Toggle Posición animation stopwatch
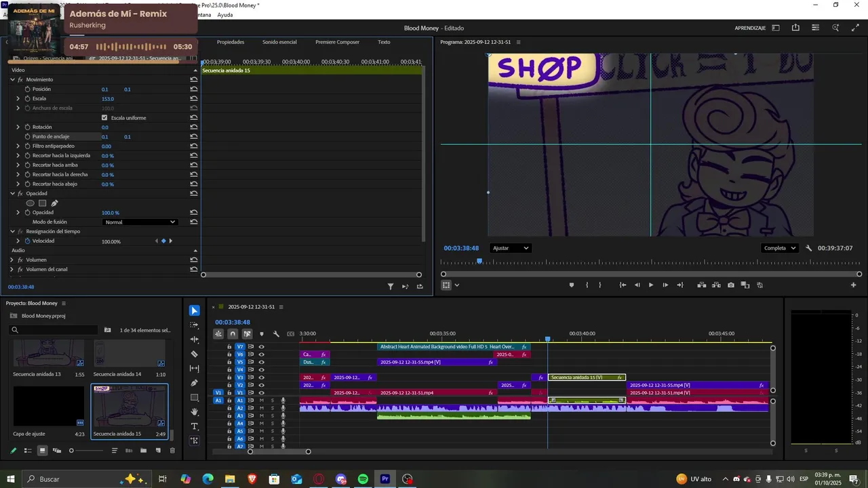The width and height of the screenshot is (868, 488). click(x=27, y=89)
